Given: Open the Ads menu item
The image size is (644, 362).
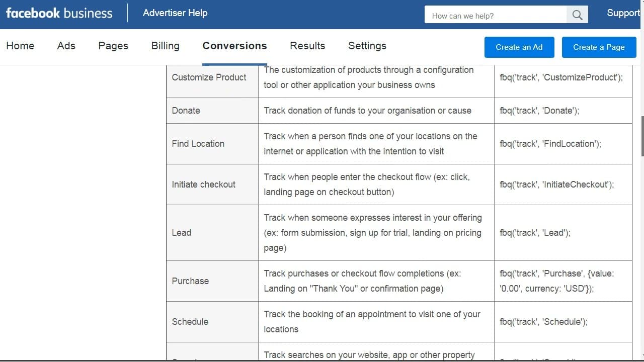Looking at the screenshot, I should [x=66, y=46].
